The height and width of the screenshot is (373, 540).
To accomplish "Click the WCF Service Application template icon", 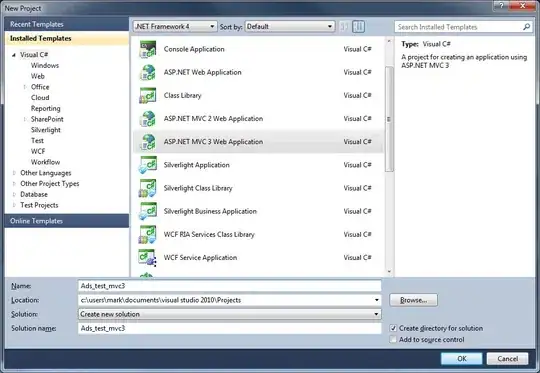I will 148,257.
